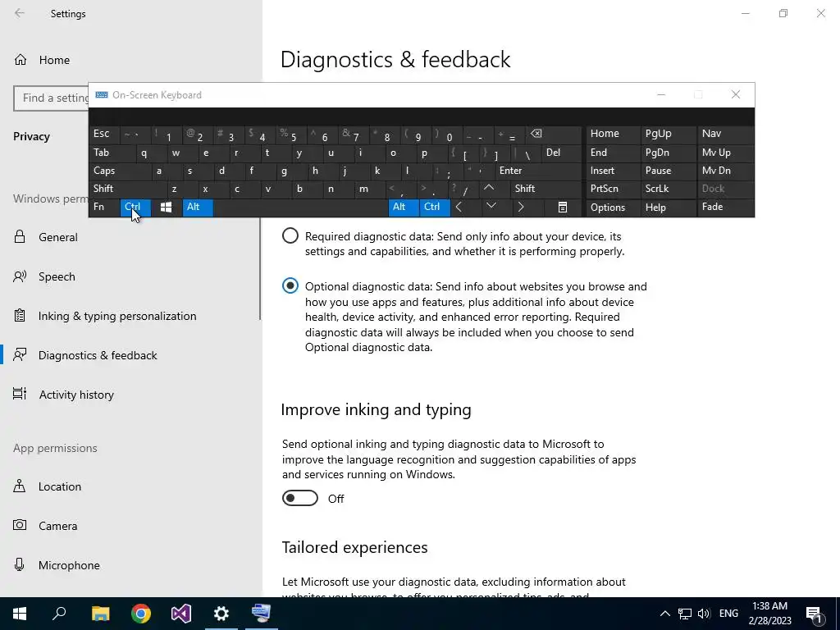
Task: Click the Fn key on On-Screen Keyboard
Action: click(x=104, y=208)
